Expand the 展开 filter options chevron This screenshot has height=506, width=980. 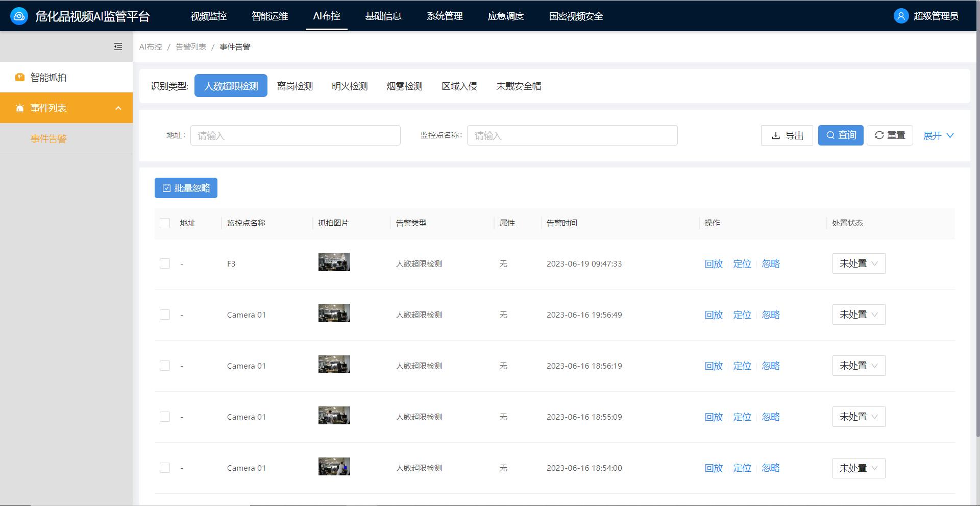[950, 135]
